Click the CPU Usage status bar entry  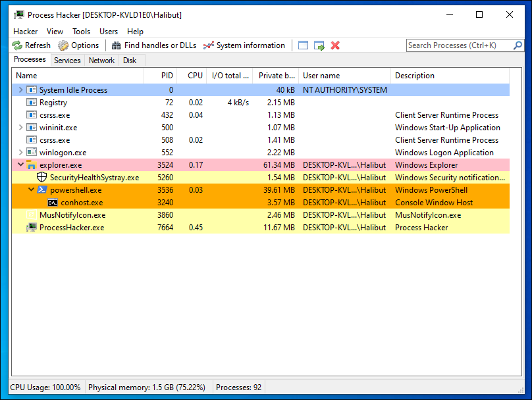point(45,387)
